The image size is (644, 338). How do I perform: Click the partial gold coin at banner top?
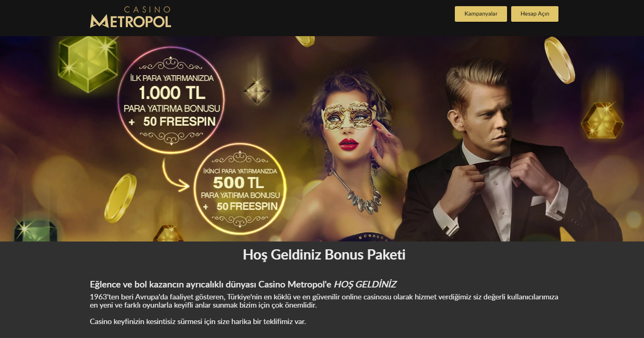coord(305,41)
